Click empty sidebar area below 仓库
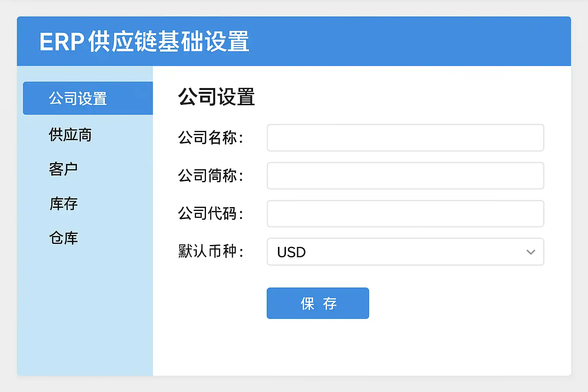This screenshot has width=588, height=392. (x=84, y=314)
